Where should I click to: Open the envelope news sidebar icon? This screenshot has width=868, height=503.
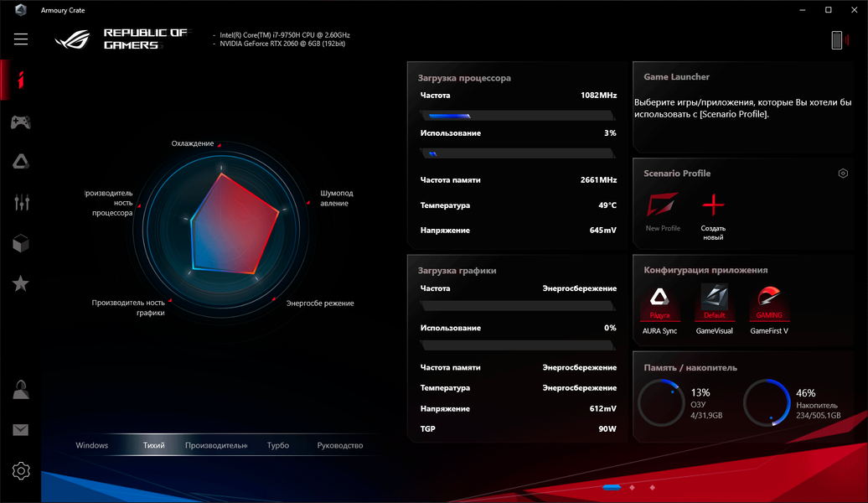[21, 430]
